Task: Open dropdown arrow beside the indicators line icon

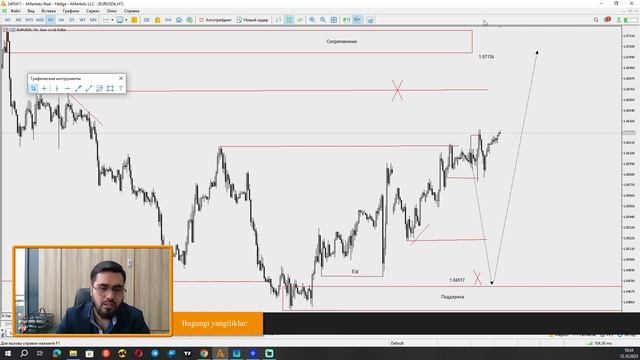Action: click(112, 20)
